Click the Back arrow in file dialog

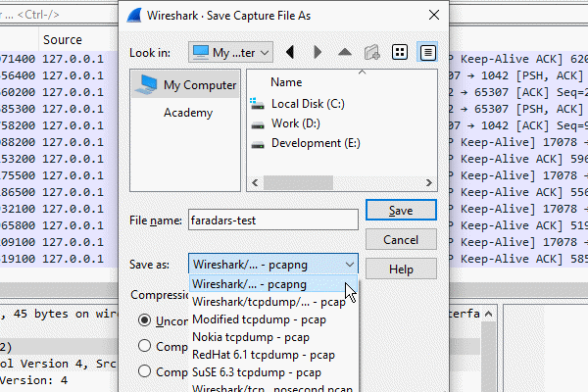(x=290, y=52)
